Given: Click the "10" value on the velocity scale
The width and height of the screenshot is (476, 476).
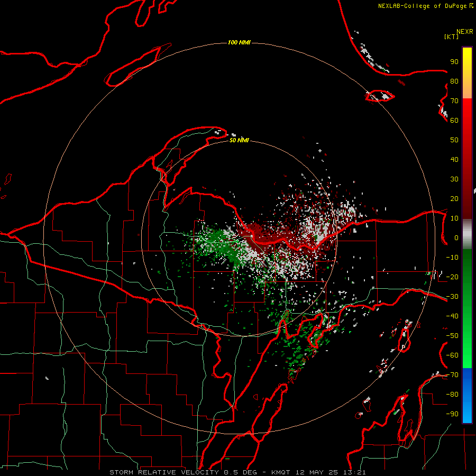Looking at the screenshot, I should point(454,218).
